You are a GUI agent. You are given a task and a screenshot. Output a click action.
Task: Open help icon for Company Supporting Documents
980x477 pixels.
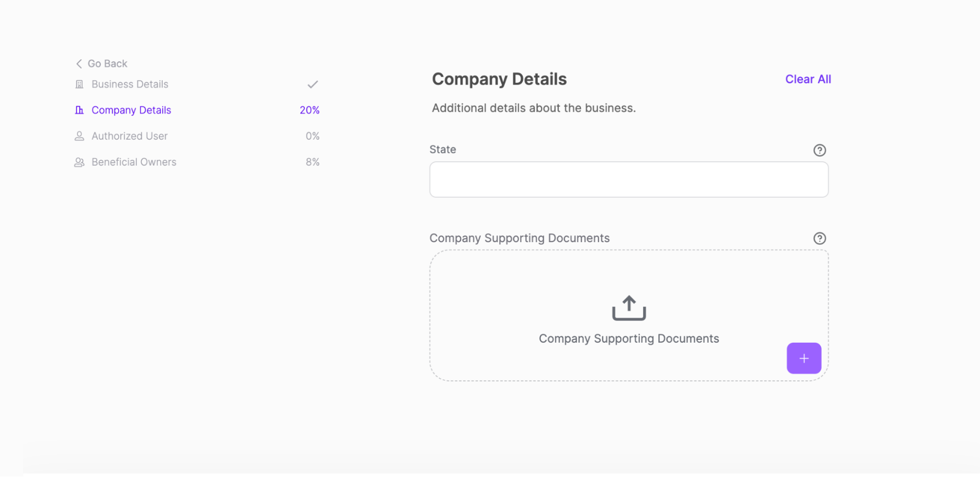[819, 238]
